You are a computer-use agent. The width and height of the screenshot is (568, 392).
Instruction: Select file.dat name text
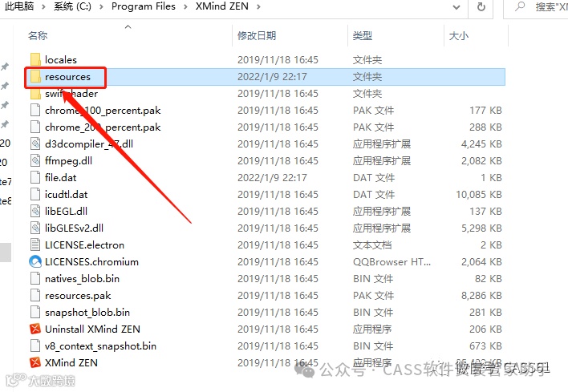coord(60,178)
